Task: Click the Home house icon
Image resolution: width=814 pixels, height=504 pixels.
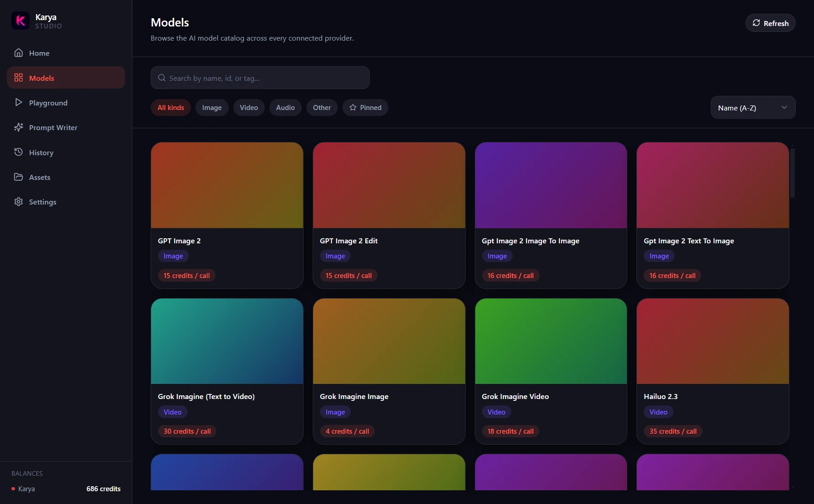Action: click(18, 53)
